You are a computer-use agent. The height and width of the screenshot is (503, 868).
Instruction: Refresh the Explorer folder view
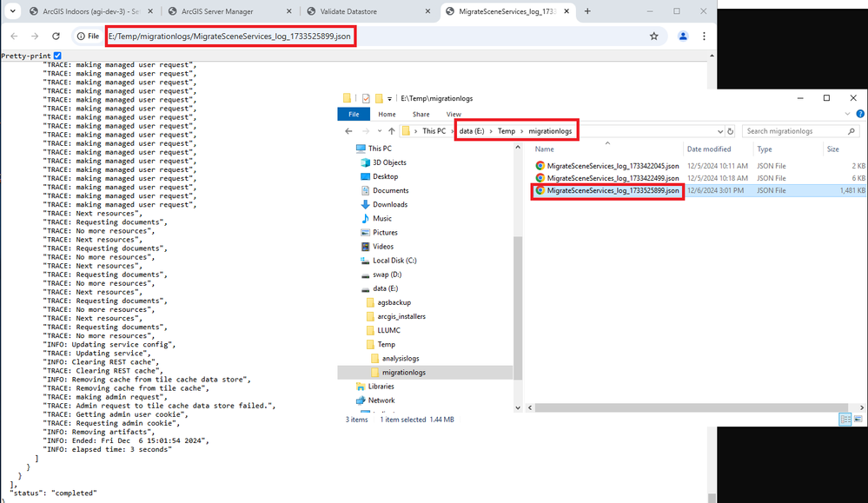tap(730, 131)
